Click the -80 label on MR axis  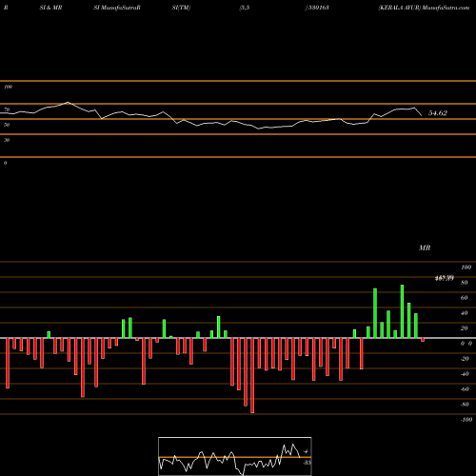click(x=465, y=405)
